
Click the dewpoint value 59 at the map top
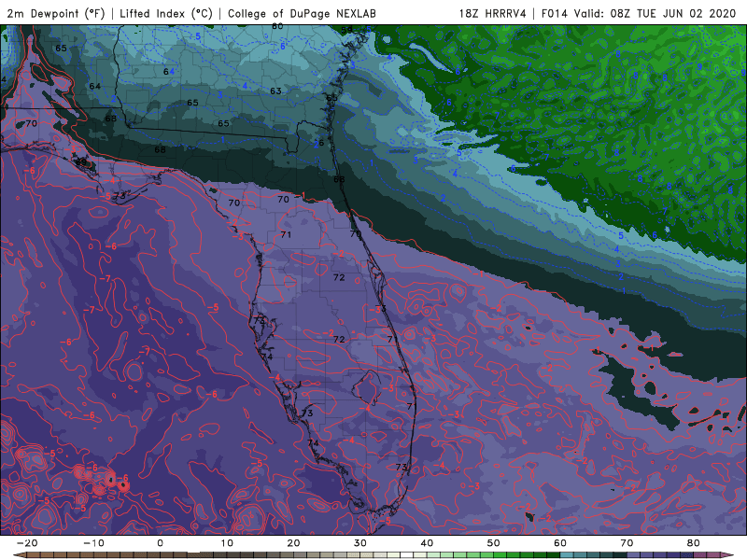[x=346, y=30]
